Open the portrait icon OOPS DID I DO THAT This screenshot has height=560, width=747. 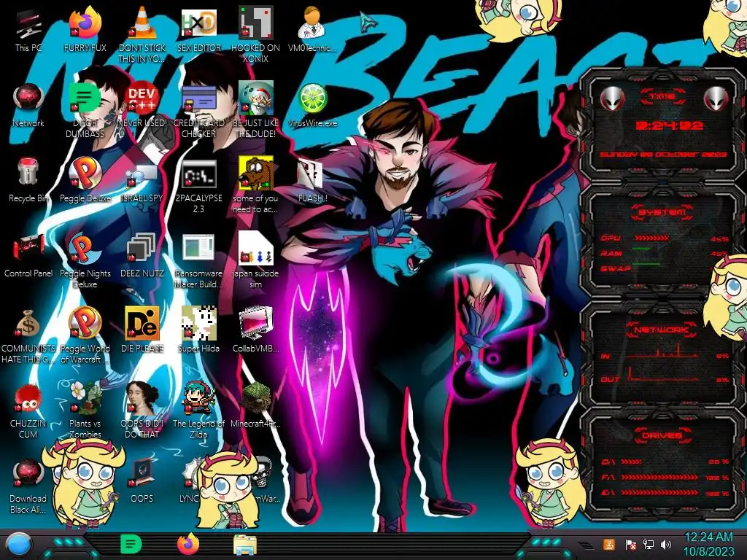coord(142,411)
